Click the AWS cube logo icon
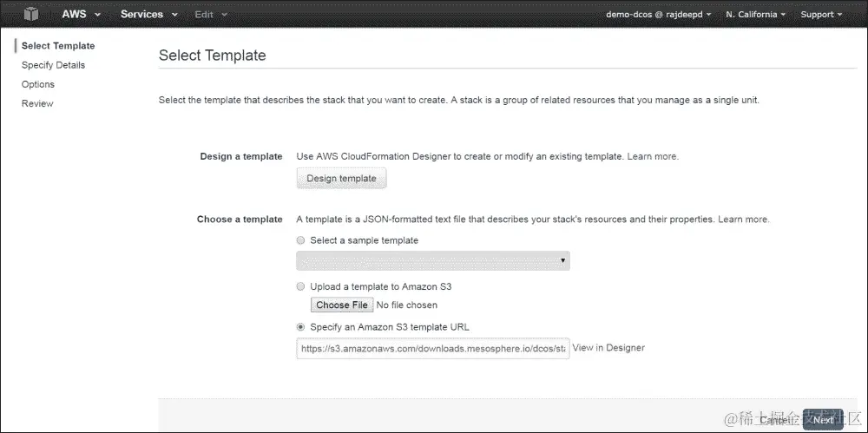The height and width of the screenshot is (433, 868). 31,14
